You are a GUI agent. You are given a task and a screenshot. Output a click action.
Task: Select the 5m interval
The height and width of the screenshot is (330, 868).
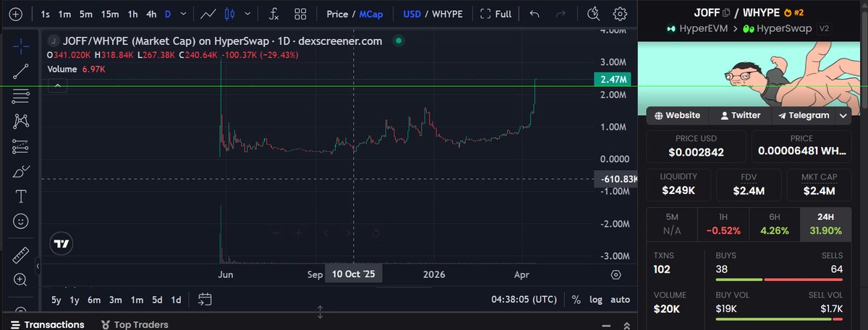pyautogui.click(x=85, y=14)
